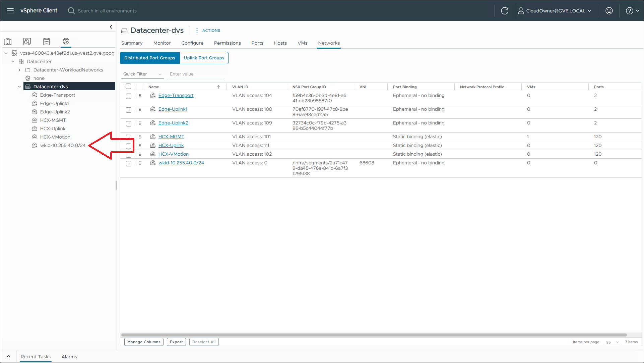The width and height of the screenshot is (644, 363).
Task: Check the HCX-Uplink row checkbox
Action: [129, 146]
